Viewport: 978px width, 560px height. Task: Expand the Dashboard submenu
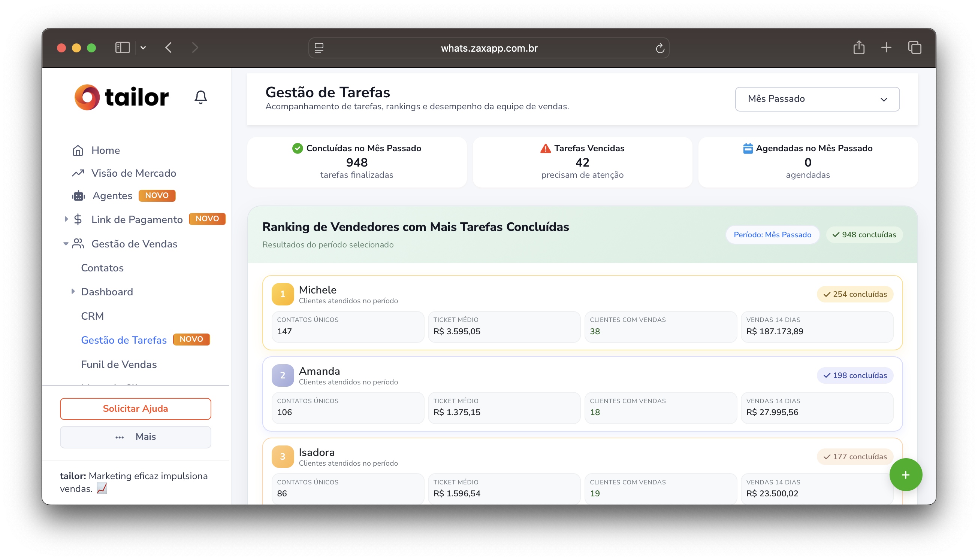coord(73,292)
